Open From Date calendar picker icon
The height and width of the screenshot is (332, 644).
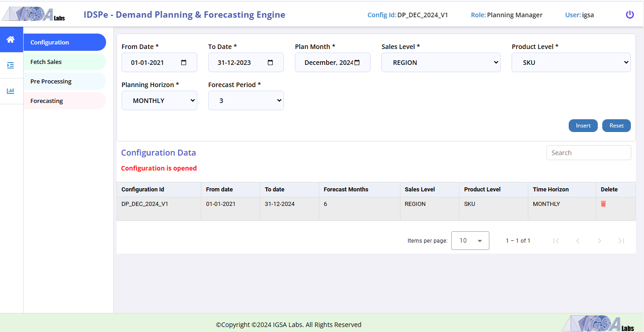(184, 63)
